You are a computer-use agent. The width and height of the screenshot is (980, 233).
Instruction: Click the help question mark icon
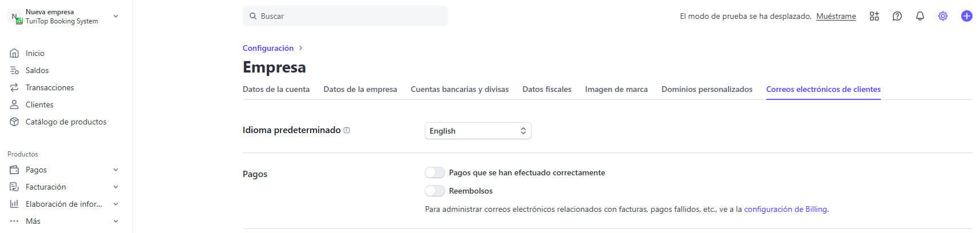pos(897,16)
